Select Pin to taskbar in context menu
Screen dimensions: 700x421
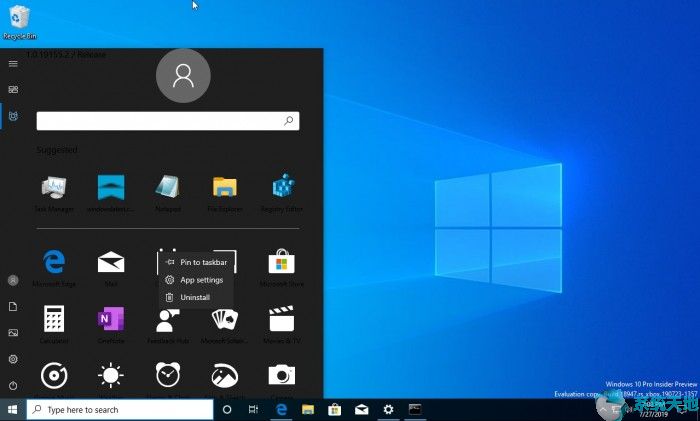[x=196, y=262]
